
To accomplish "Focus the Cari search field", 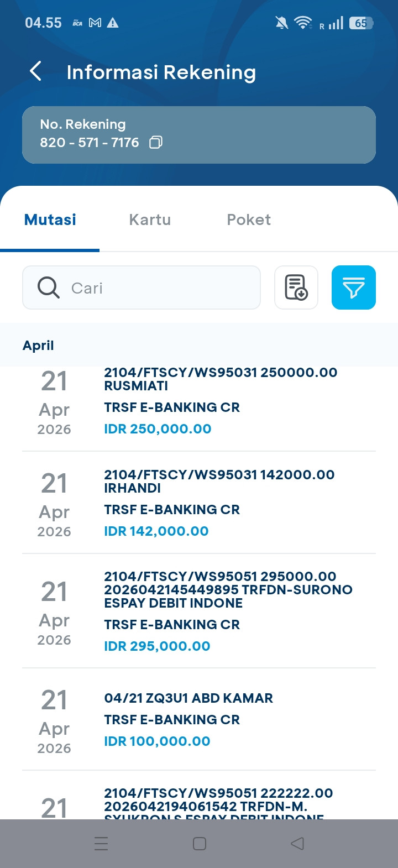I will (142, 287).
